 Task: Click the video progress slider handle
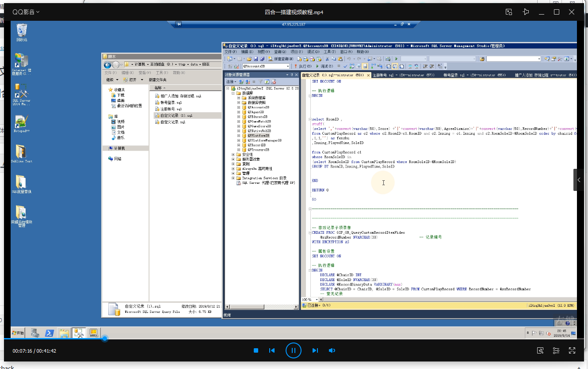point(104,339)
